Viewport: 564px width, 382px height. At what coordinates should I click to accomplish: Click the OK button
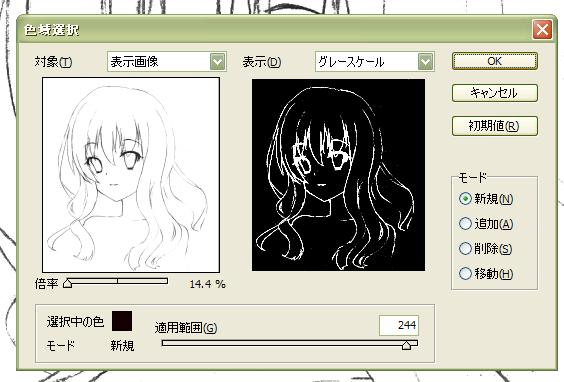tap(495, 61)
